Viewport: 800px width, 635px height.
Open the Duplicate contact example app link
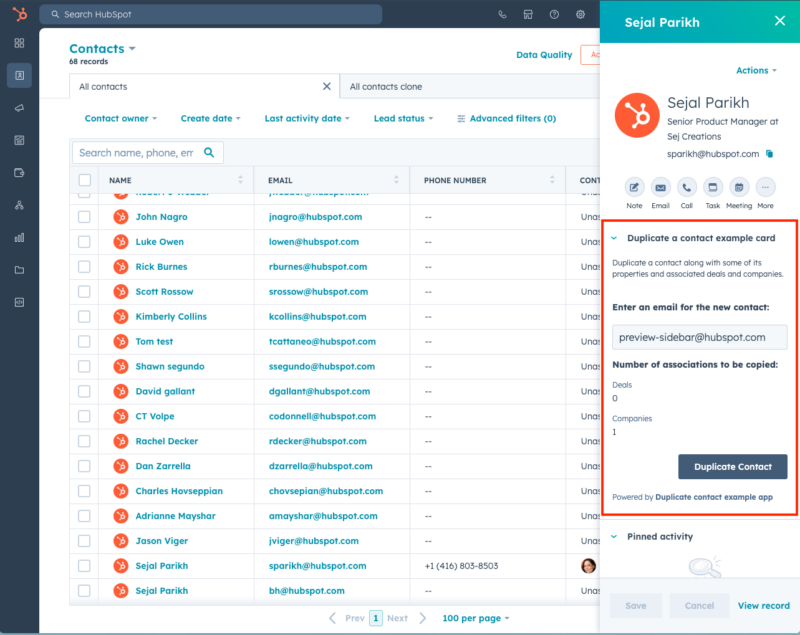click(x=714, y=497)
